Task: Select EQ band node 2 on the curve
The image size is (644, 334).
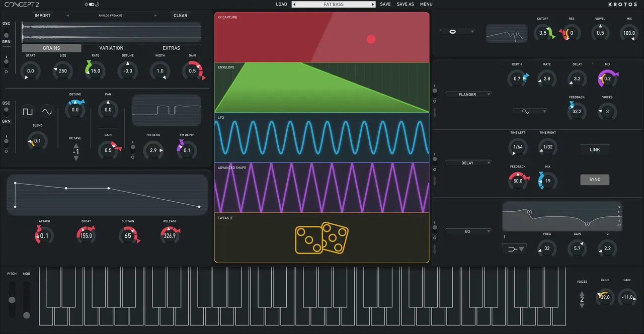Action: pos(587,224)
